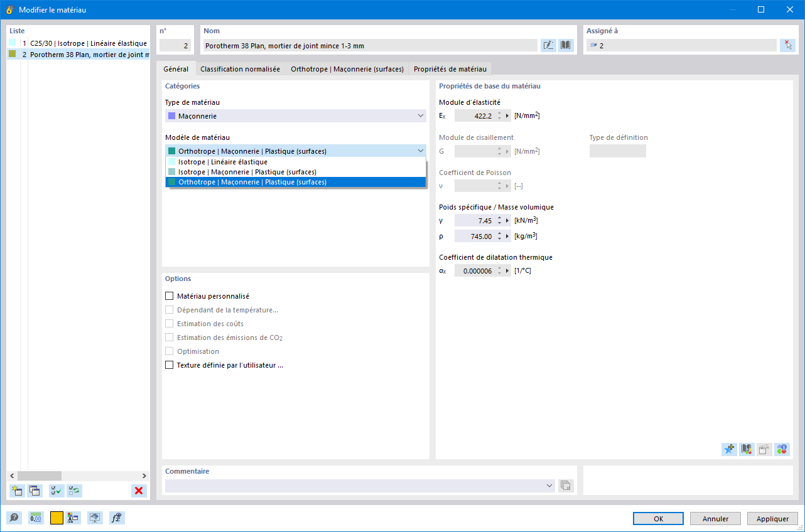Switch to the Général tab
The width and height of the screenshot is (805, 532).
tap(176, 69)
